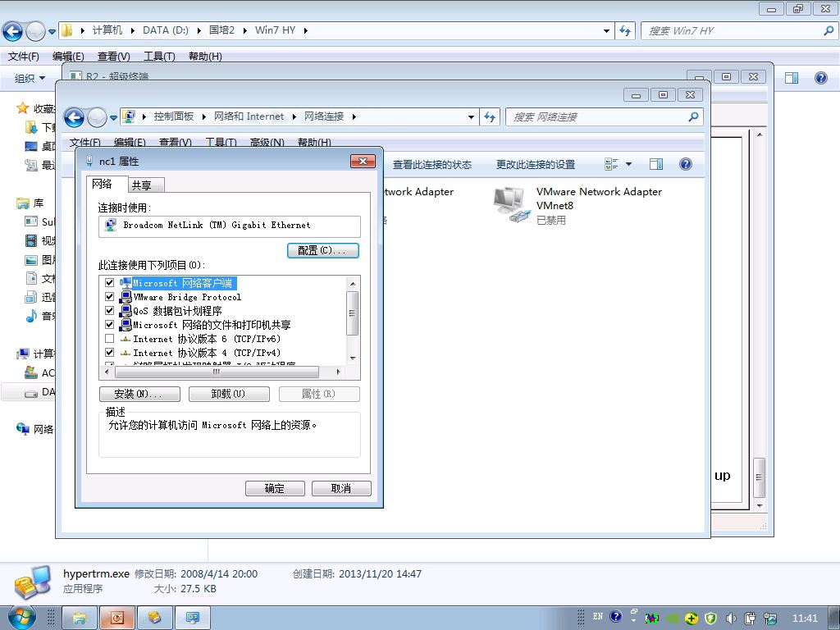Click the 卸载(U) button

pos(229,395)
